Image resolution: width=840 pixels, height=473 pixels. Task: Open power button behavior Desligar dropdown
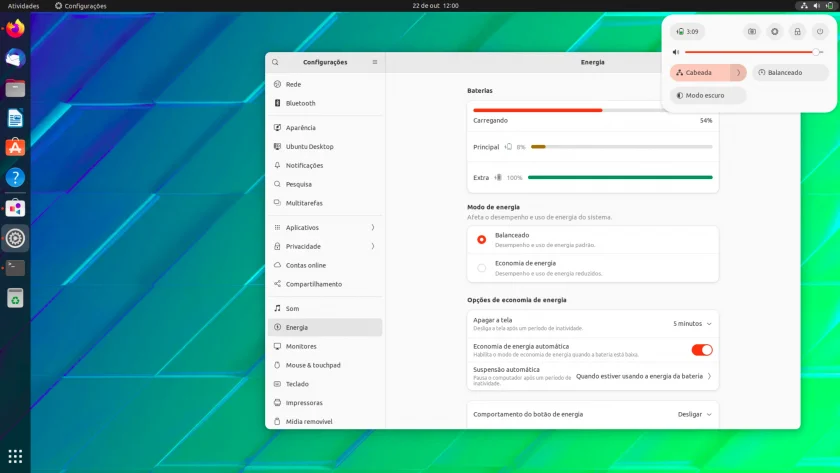click(694, 414)
